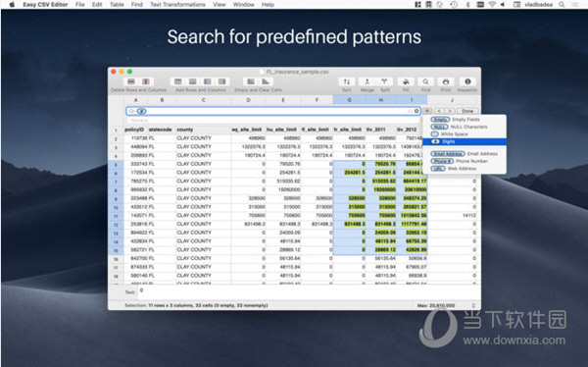
Task: Click the Merge toolbar icon
Action: tap(367, 81)
